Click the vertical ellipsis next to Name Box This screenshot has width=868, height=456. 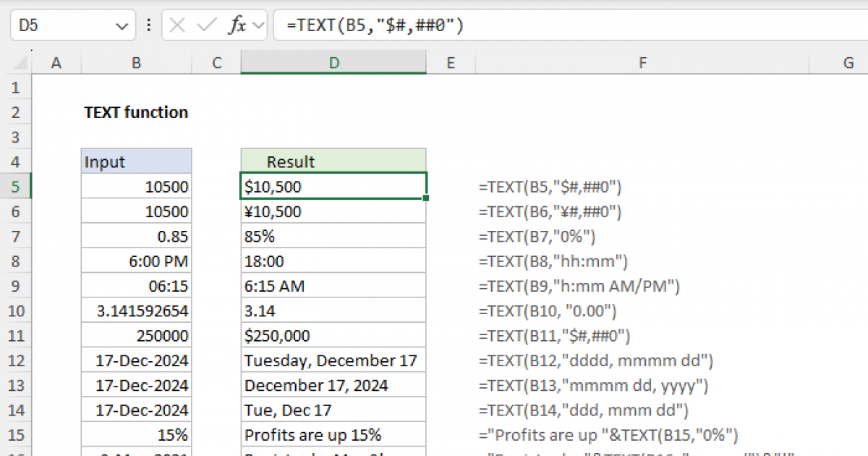tap(148, 24)
